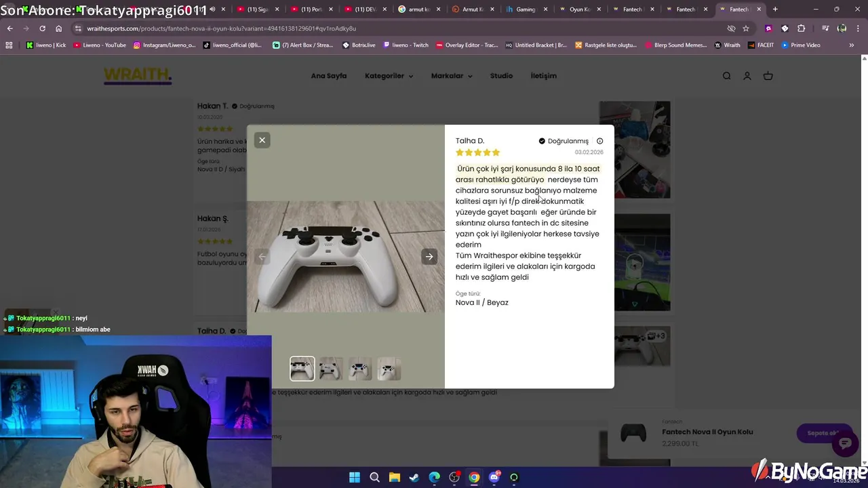This screenshot has width=868, height=488.
Task: Open Steam from the taskbar
Action: [414, 477]
